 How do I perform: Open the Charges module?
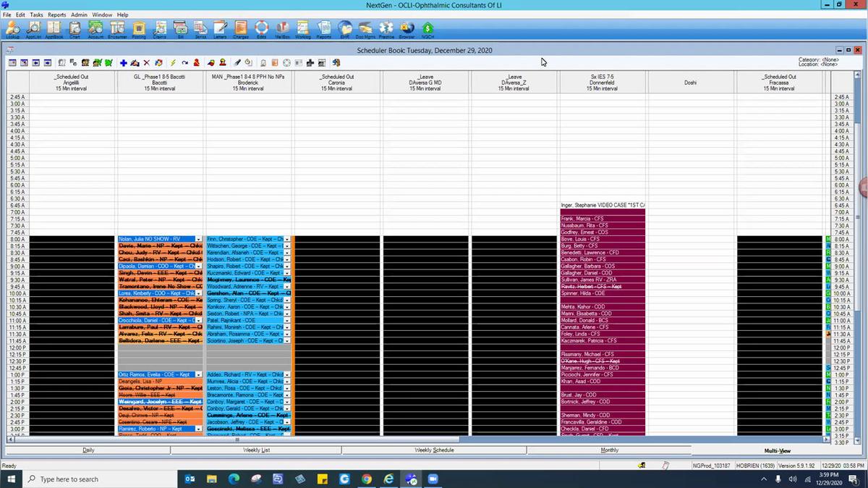(x=242, y=29)
